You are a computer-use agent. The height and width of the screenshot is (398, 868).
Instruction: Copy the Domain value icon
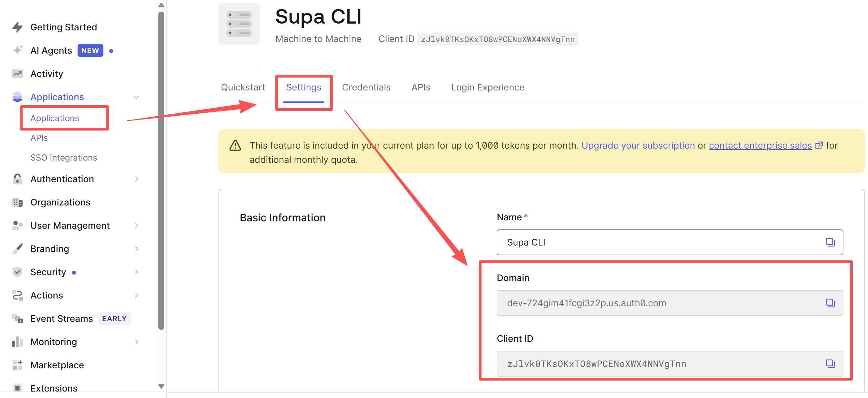click(x=830, y=303)
